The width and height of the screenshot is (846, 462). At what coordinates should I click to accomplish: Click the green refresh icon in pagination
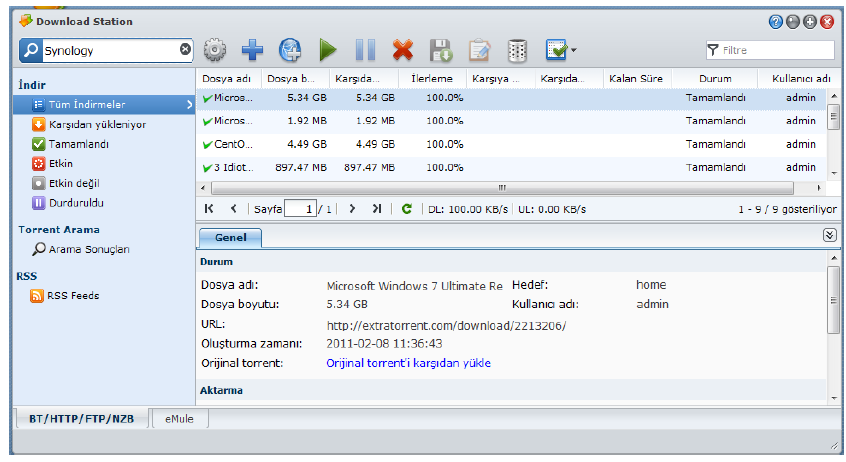pos(407,209)
